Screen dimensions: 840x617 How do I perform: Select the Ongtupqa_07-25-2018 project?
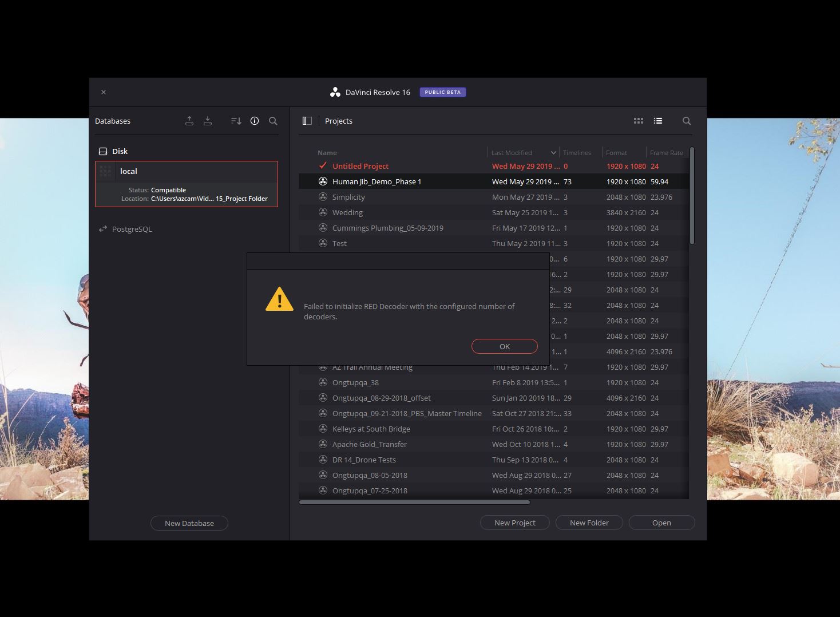[x=493, y=491]
